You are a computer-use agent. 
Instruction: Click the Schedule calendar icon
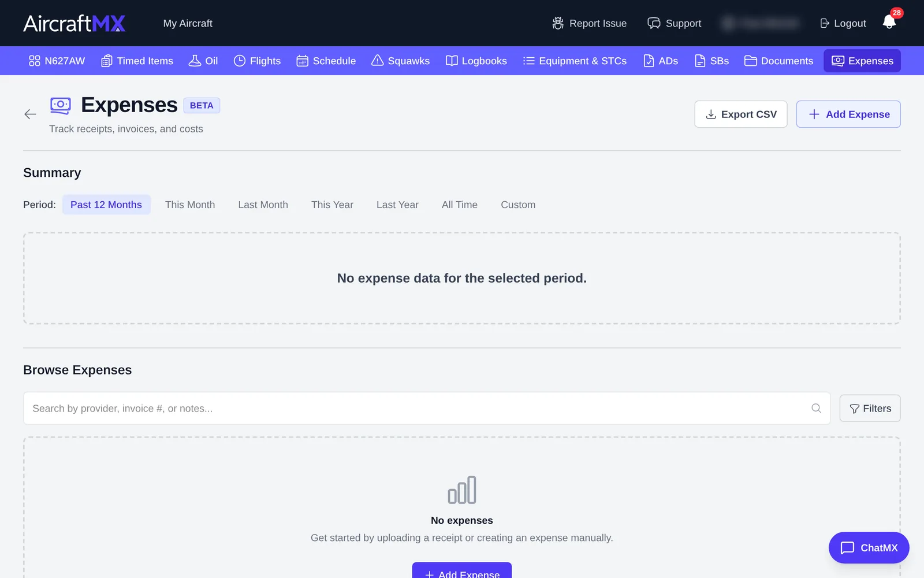point(302,61)
